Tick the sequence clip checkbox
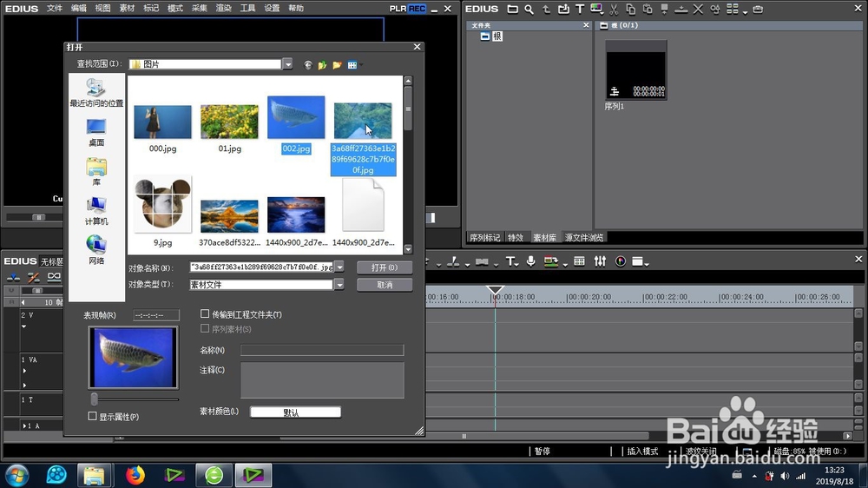 [205, 328]
